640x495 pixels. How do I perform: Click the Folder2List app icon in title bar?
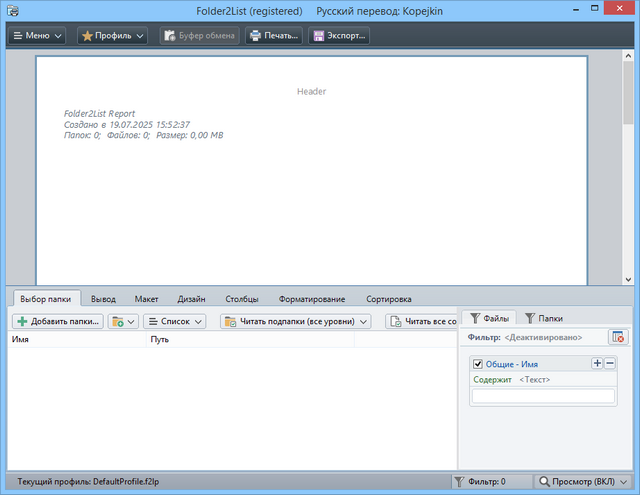point(13,11)
